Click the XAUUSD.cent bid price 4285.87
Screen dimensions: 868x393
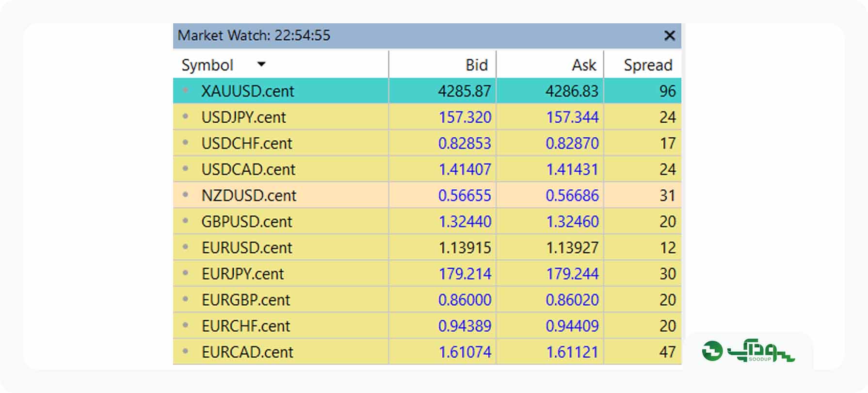pyautogui.click(x=465, y=91)
